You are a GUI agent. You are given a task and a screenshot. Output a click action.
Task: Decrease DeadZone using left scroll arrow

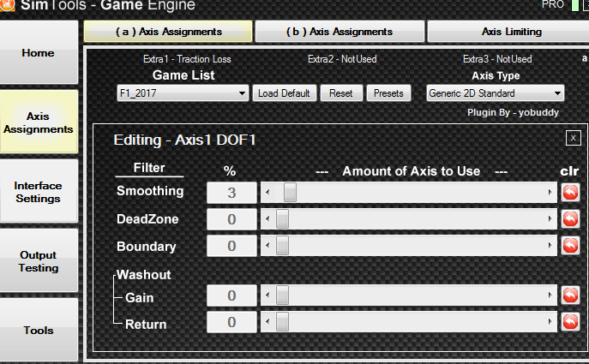[x=267, y=218]
